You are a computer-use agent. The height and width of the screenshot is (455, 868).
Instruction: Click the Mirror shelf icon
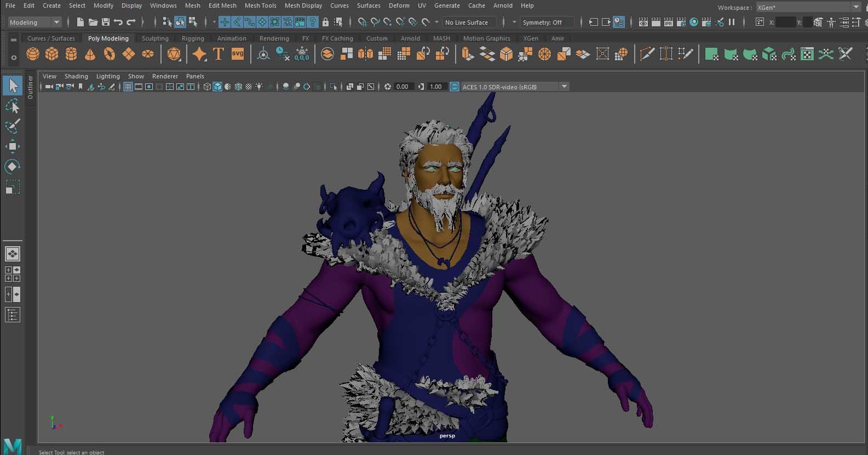(365, 54)
